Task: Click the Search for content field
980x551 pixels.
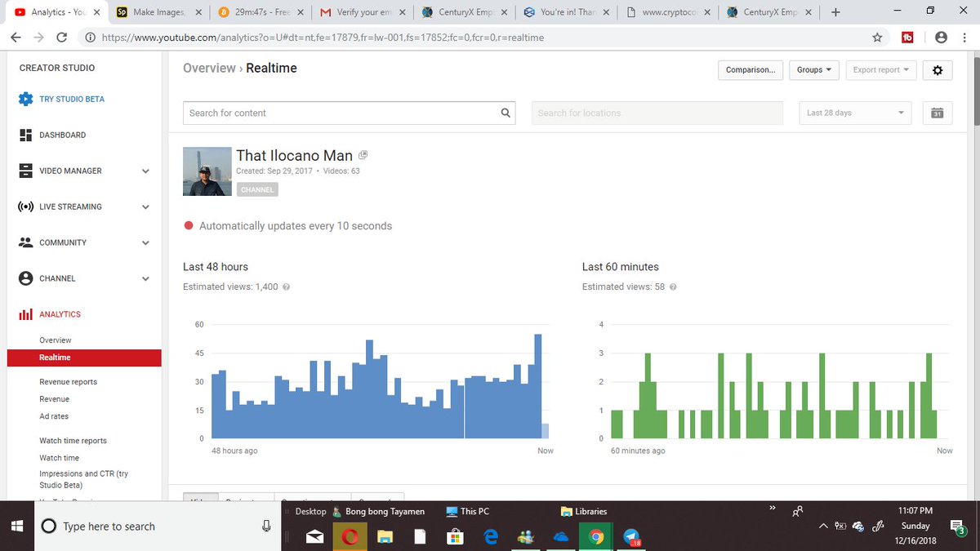Action: [341, 113]
